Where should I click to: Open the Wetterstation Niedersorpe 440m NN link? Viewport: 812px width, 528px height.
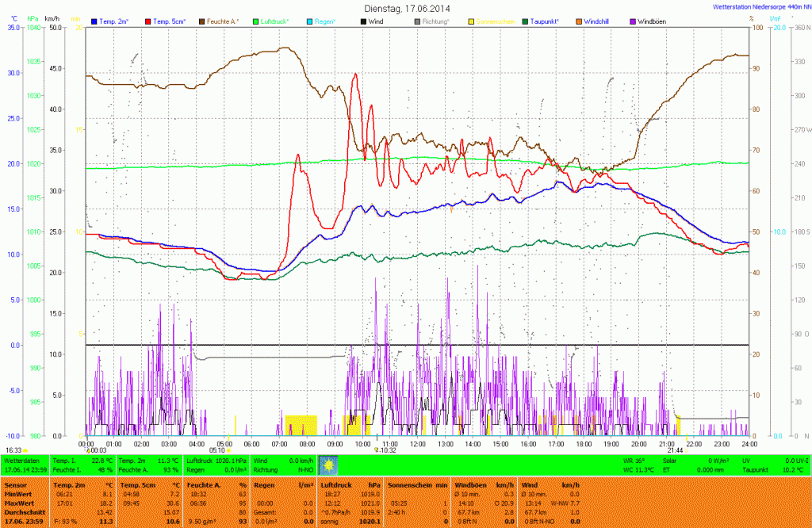pyautogui.click(x=758, y=6)
